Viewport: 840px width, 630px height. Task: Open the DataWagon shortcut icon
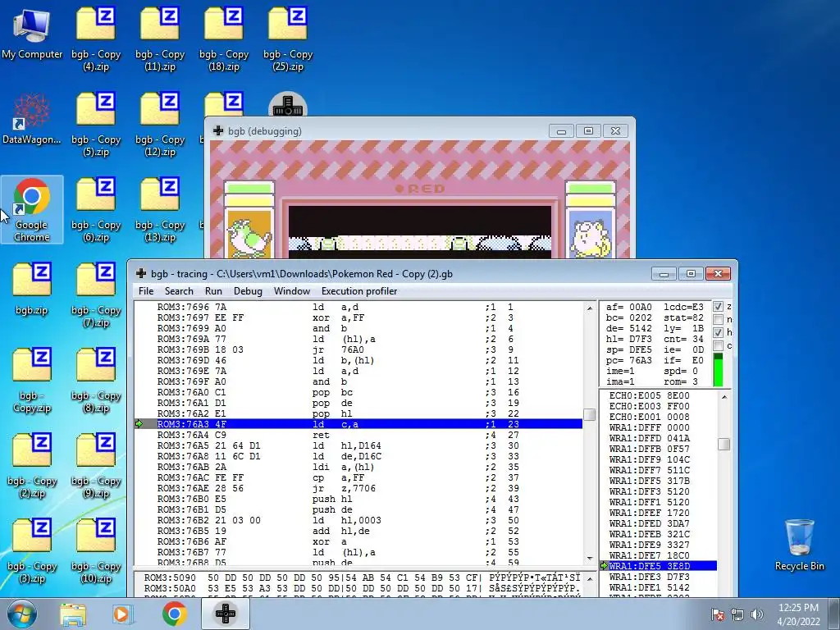click(32, 119)
